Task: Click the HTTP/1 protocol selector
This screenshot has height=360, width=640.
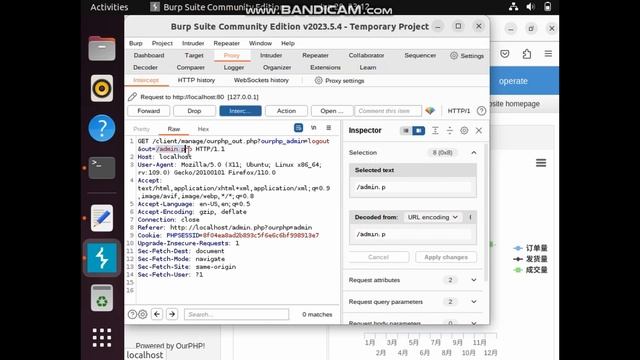Action: [459, 111]
